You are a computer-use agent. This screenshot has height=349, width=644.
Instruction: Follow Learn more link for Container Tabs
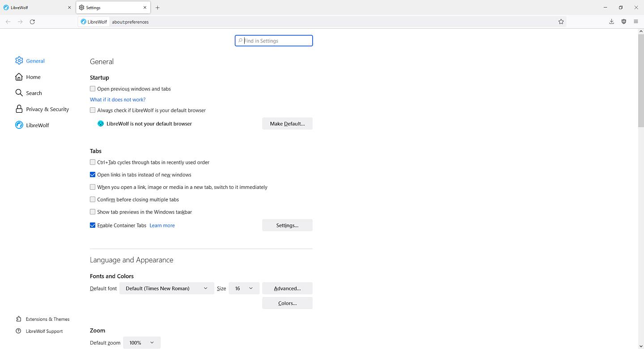(162, 226)
